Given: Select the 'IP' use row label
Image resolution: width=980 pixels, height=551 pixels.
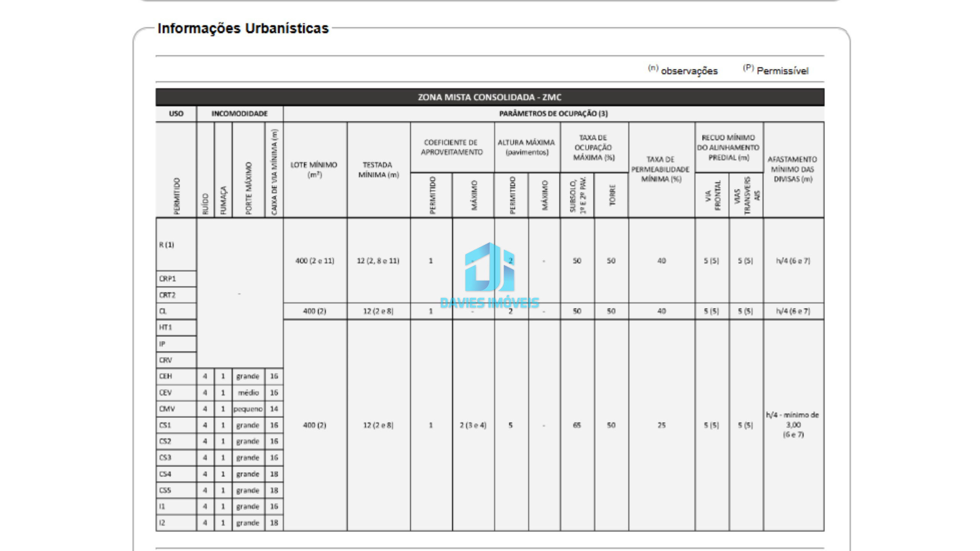Looking at the screenshot, I should 162,344.
